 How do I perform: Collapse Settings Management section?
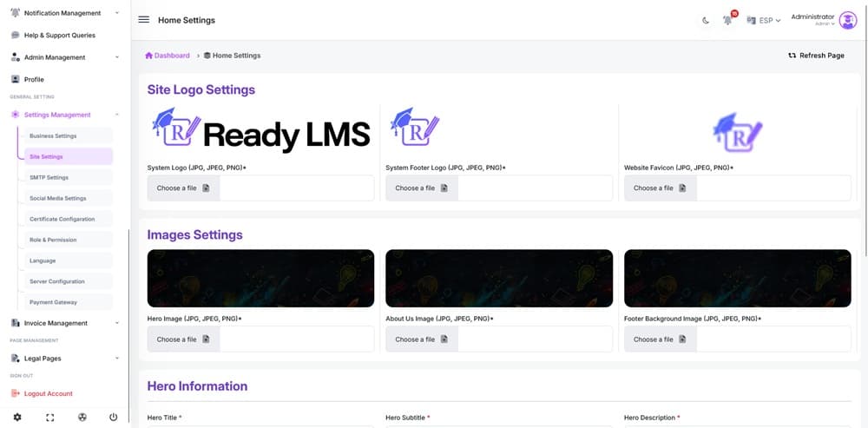click(x=65, y=115)
